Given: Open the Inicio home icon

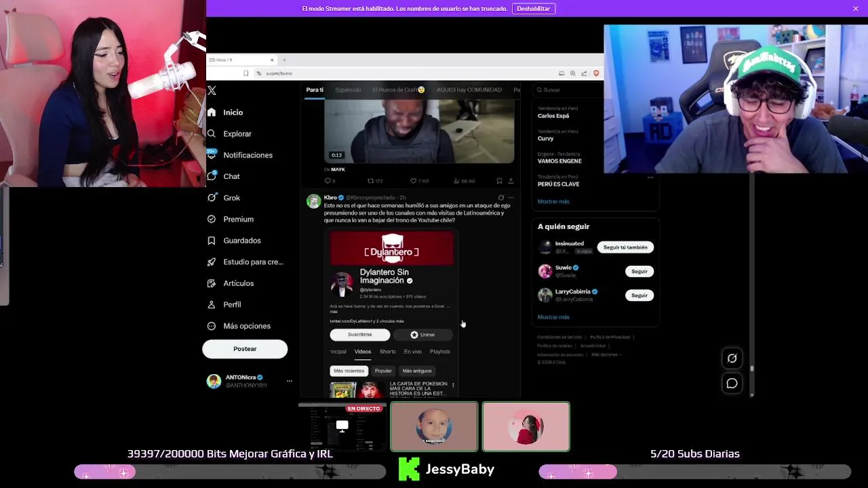Looking at the screenshot, I should pyautogui.click(x=212, y=113).
